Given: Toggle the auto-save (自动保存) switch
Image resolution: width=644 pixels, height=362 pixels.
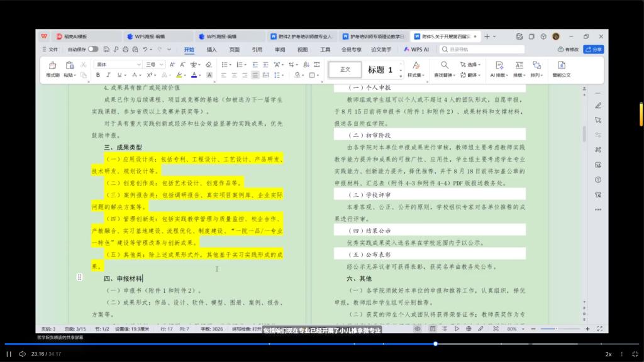Looking at the screenshot, I should (x=93, y=49).
